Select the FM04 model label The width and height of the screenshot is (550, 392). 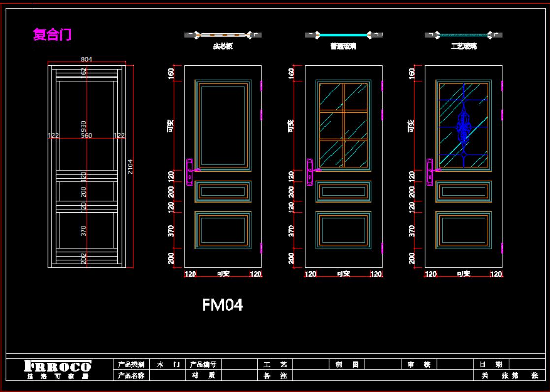point(223,305)
